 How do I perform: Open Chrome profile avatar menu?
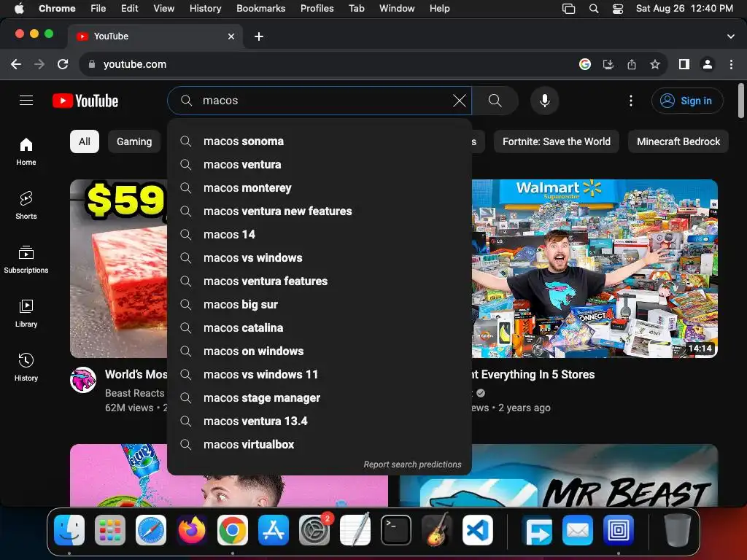point(708,64)
